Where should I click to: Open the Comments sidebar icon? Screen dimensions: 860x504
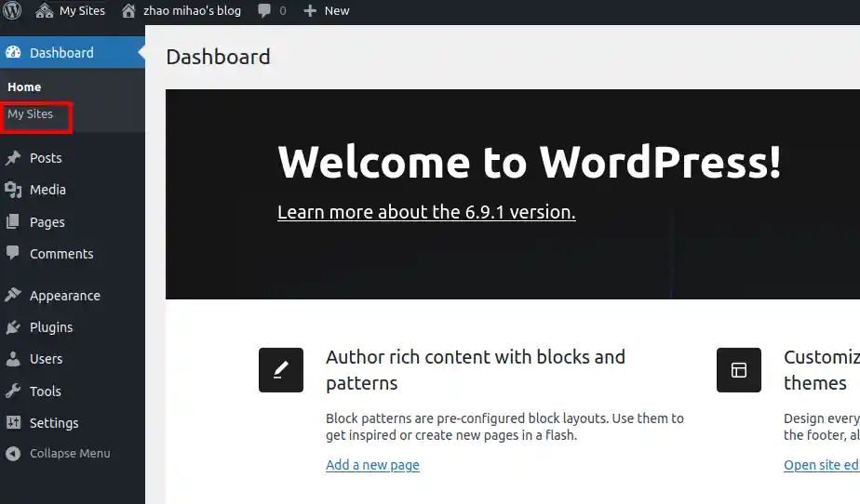point(13,254)
